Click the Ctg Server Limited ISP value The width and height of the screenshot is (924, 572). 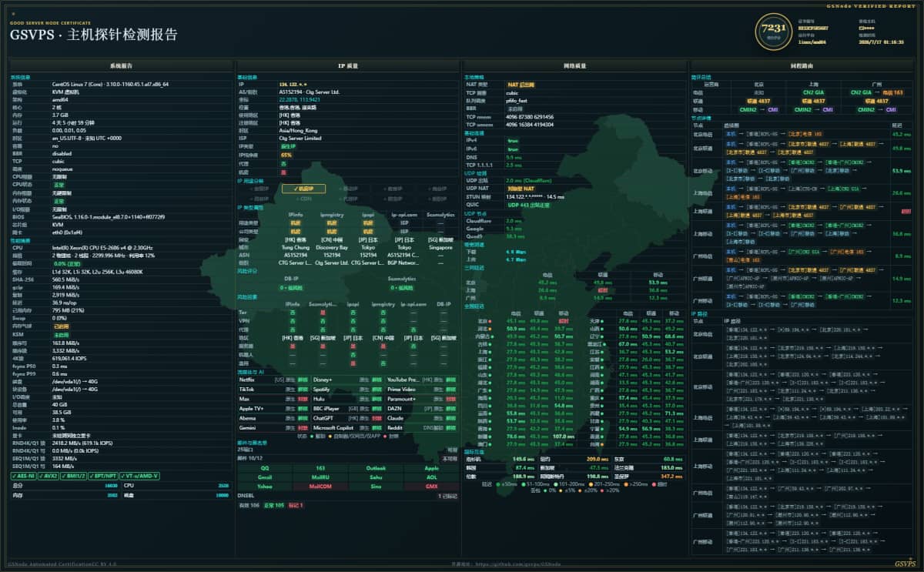coord(300,139)
